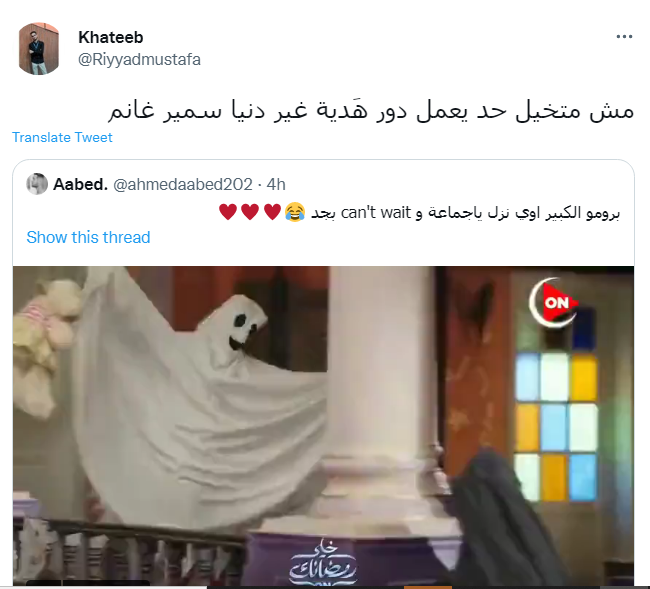650x589 pixels.
Task: Click the stained glass window in video
Action: click(x=556, y=427)
